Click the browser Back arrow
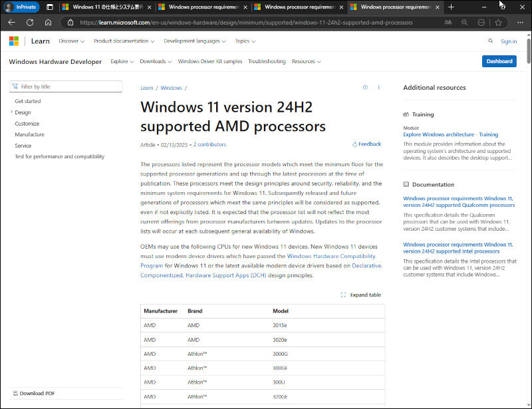 [12, 23]
